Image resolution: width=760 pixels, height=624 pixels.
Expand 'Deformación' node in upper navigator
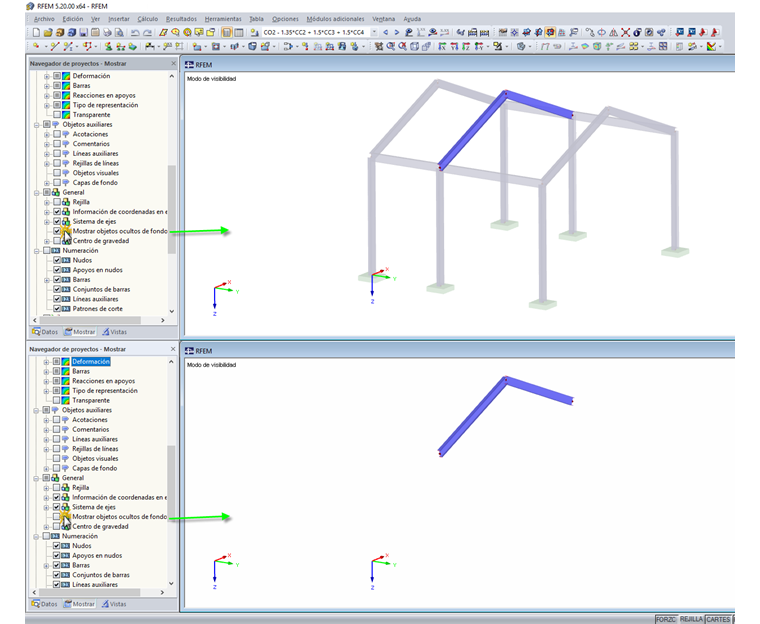pyautogui.click(x=47, y=76)
